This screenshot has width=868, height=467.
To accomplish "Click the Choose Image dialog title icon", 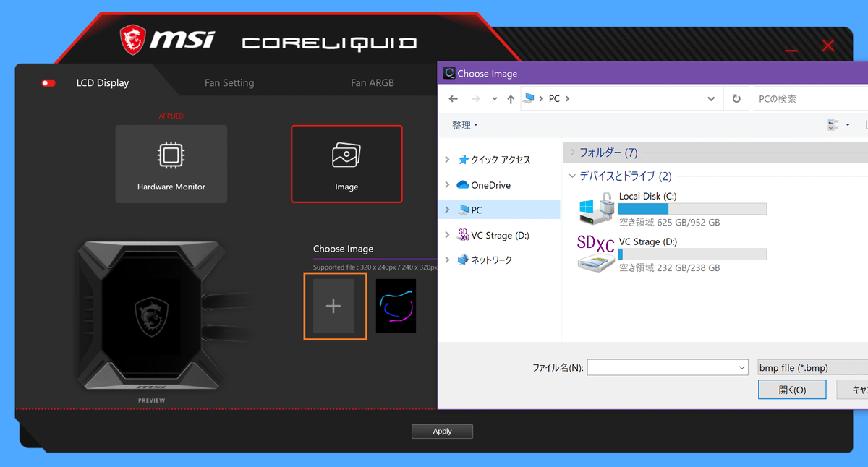I will pyautogui.click(x=448, y=73).
